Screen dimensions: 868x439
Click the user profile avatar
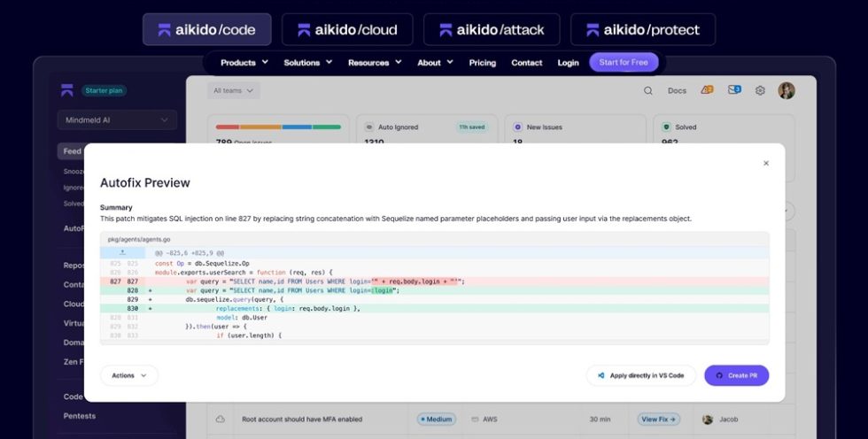787,90
